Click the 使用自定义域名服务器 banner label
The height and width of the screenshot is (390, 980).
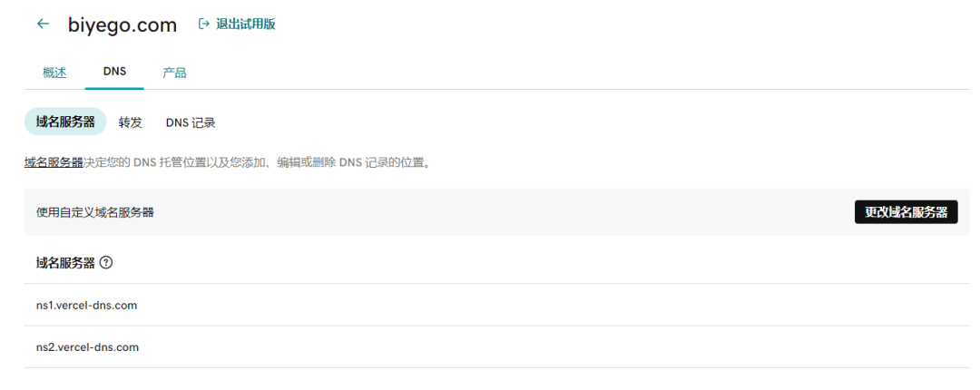click(x=94, y=212)
